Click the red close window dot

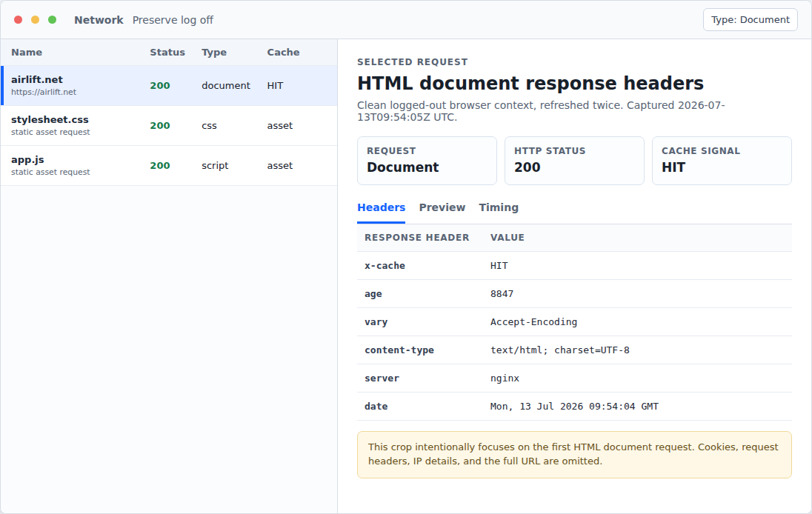18,20
